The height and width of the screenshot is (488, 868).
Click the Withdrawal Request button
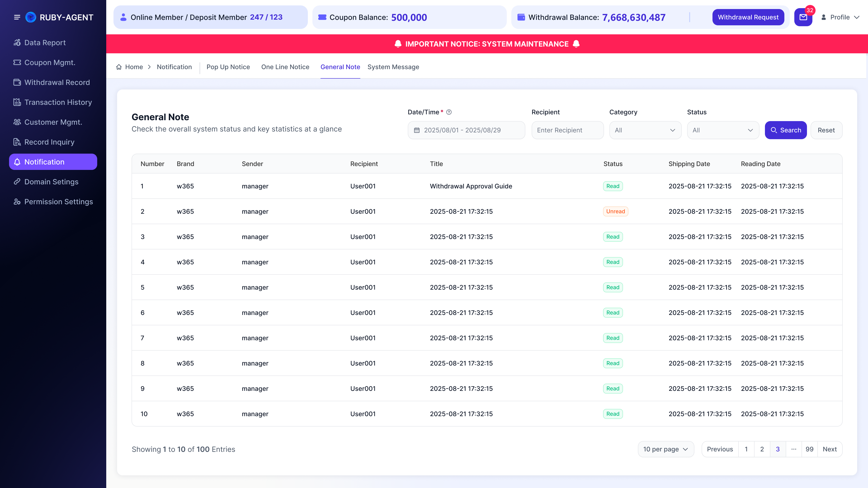pos(748,17)
